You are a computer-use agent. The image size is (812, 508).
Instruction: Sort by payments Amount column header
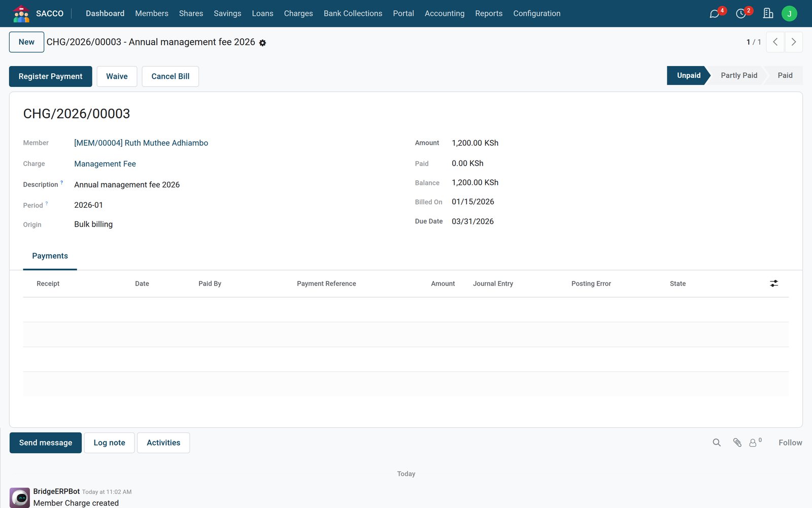tap(443, 283)
